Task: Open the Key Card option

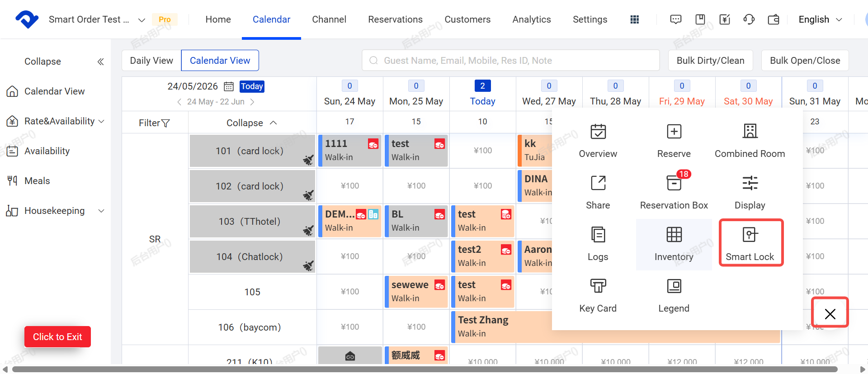Action: point(598,296)
